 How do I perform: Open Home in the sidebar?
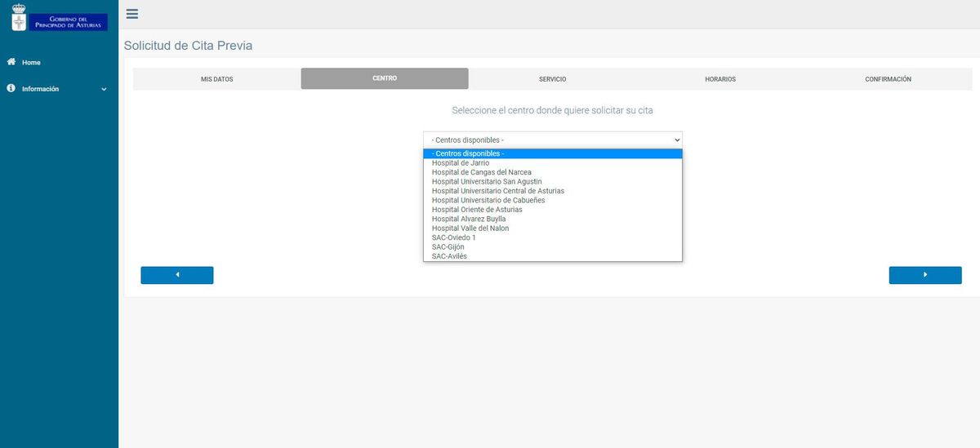click(x=31, y=63)
